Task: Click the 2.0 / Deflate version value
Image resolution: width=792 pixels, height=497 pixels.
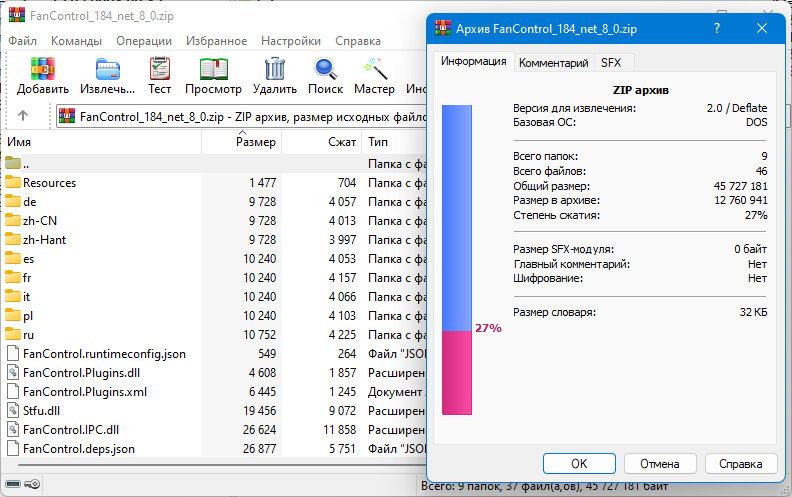Action: [736, 108]
